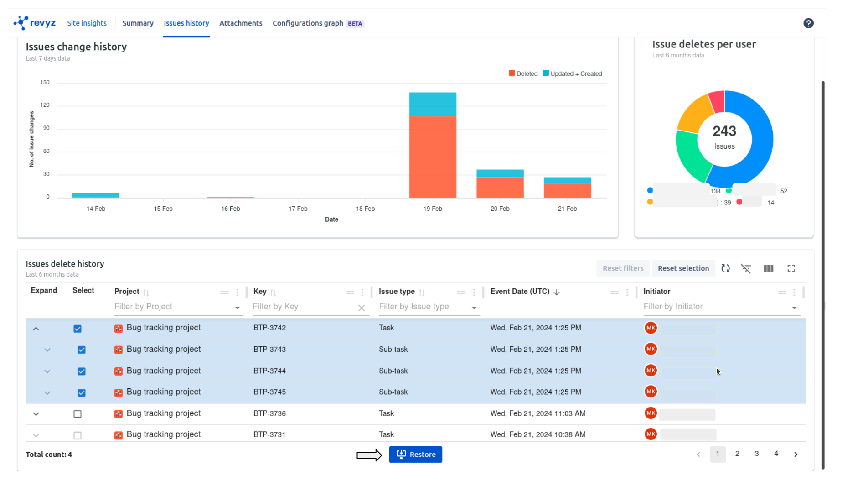Toggle the Deleted legend color swatch
The height and width of the screenshot is (486, 868).
pos(511,73)
